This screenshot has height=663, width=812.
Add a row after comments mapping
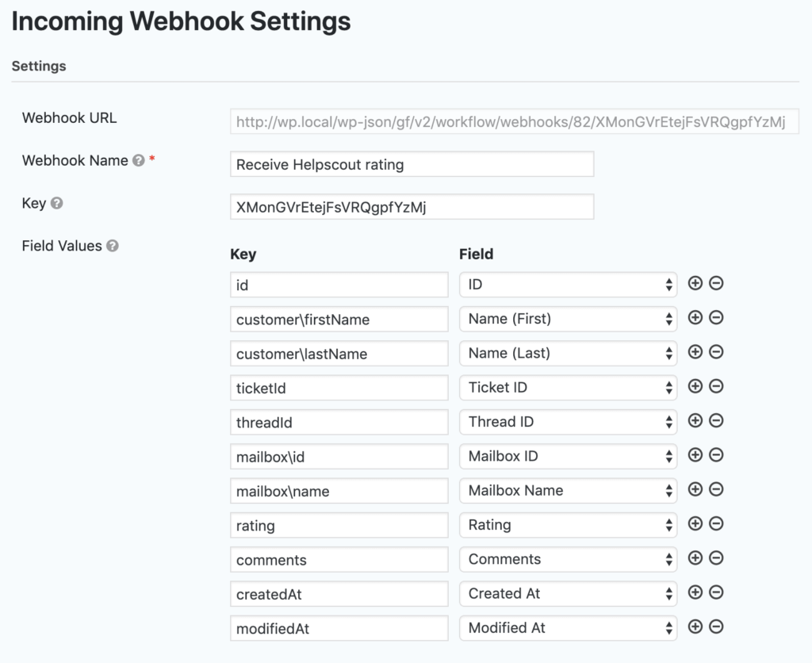pyautogui.click(x=695, y=558)
